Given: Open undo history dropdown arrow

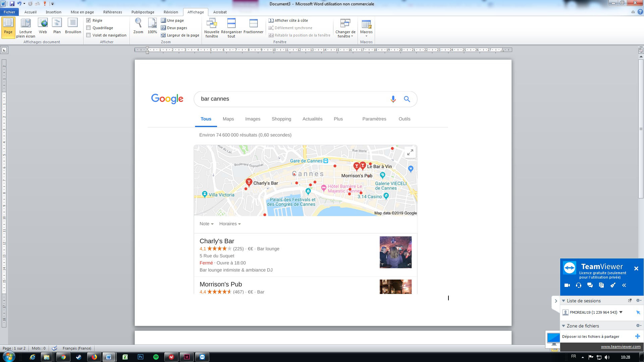Looking at the screenshot, I should (x=24, y=4).
